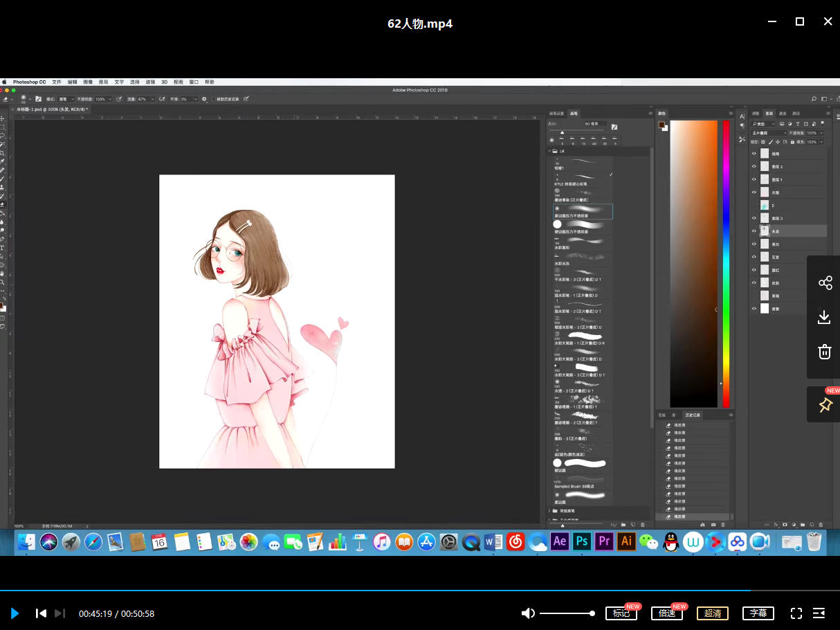Toggle the 抹到历史记录 checkbox
This screenshot has height=630, width=840.
point(214,99)
